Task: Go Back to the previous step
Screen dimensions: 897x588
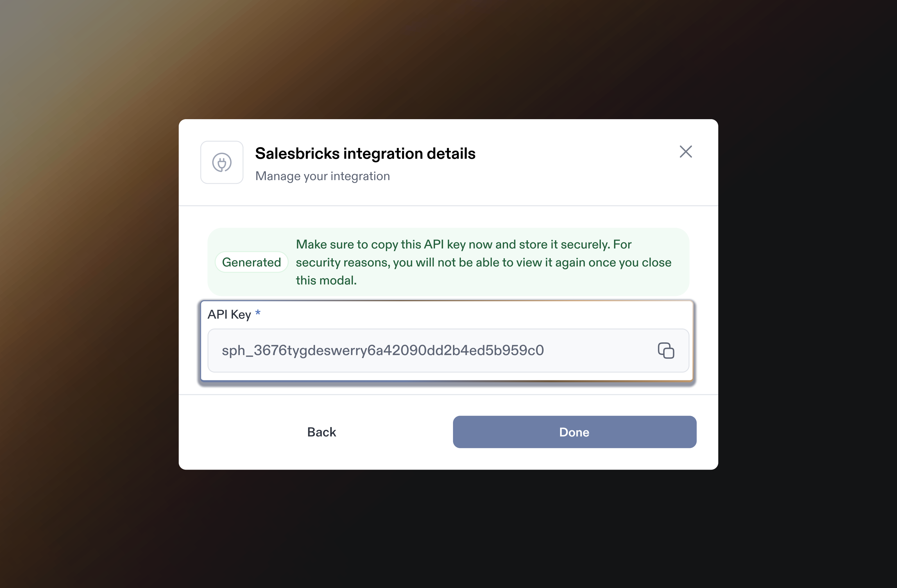Action: click(321, 432)
